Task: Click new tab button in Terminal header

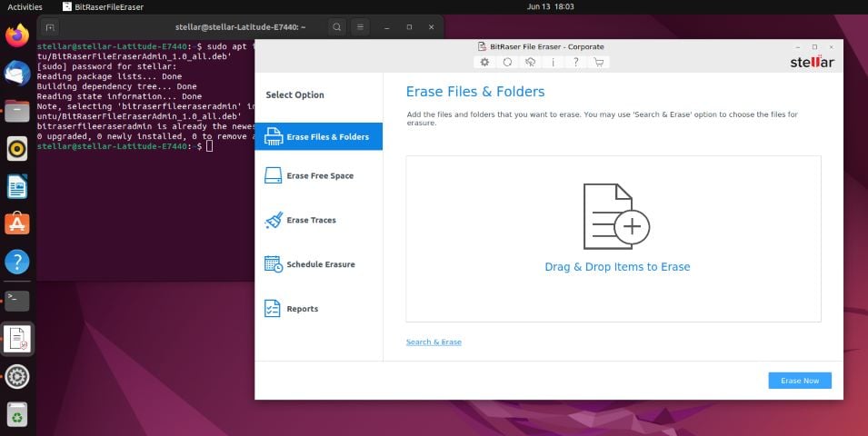Action: pos(50,26)
